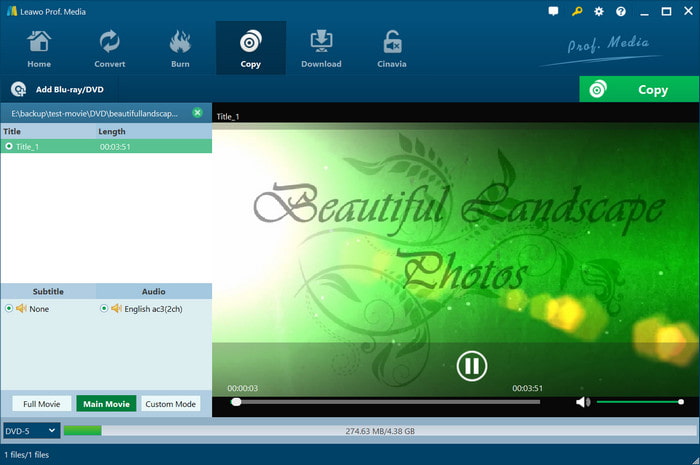The height and width of the screenshot is (465, 700).
Task: Open the feedback chat bubble icon
Action: coord(553,11)
